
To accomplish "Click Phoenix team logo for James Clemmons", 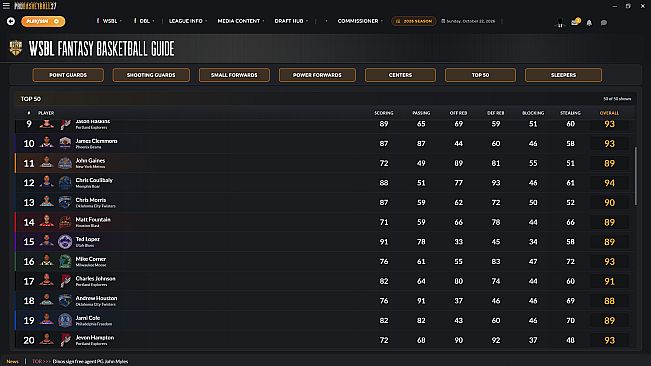I will (65, 143).
